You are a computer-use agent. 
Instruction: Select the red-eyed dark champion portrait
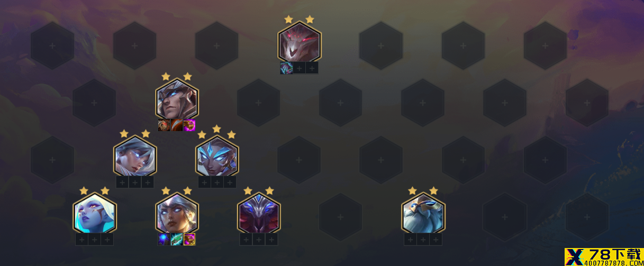click(299, 42)
